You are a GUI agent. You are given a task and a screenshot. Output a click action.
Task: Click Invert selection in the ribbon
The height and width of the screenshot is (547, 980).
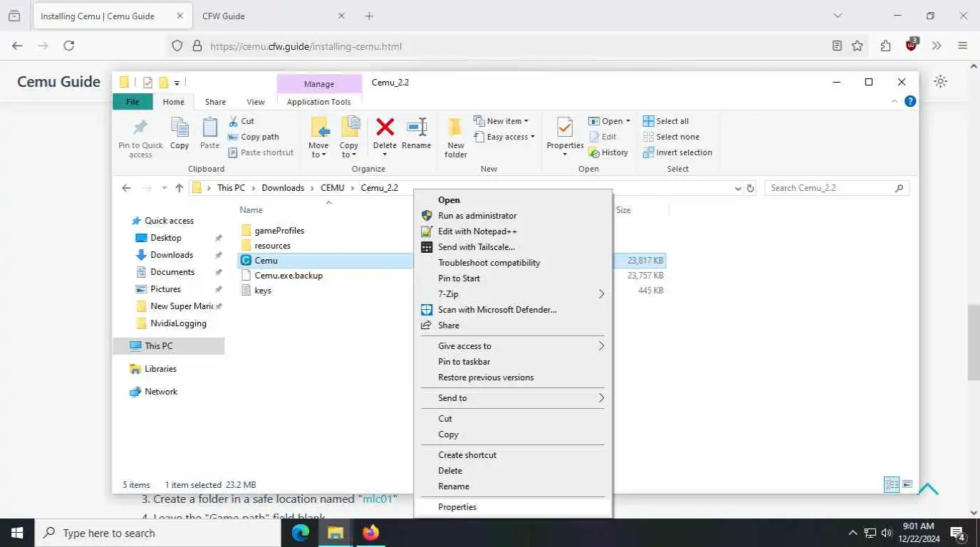tap(677, 152)
